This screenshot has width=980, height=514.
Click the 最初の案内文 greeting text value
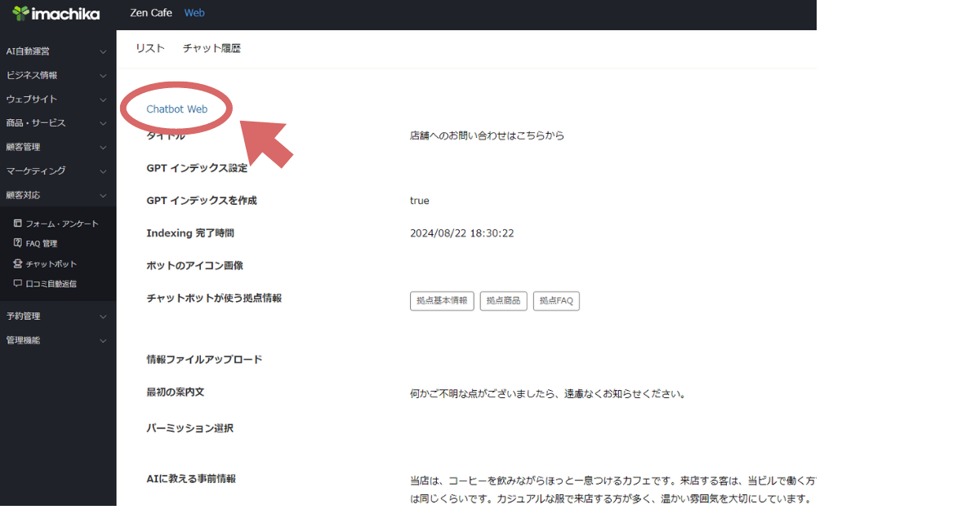pos(547,394)
